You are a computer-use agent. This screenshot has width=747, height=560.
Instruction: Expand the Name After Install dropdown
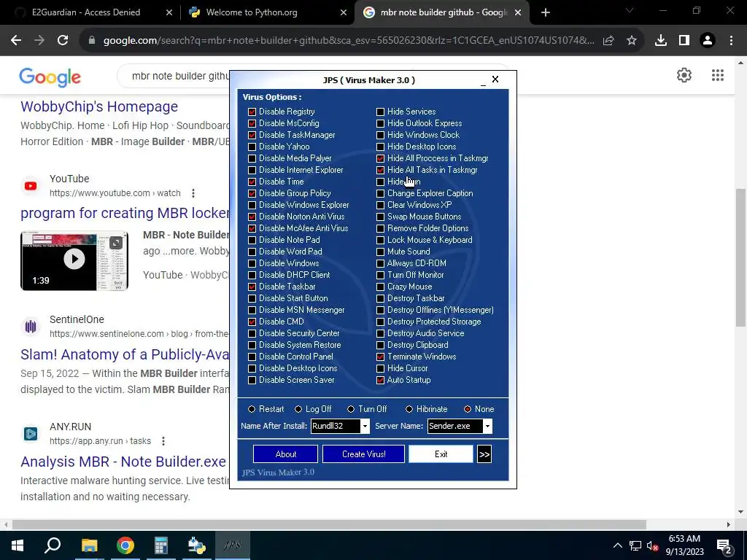[365, 426]
